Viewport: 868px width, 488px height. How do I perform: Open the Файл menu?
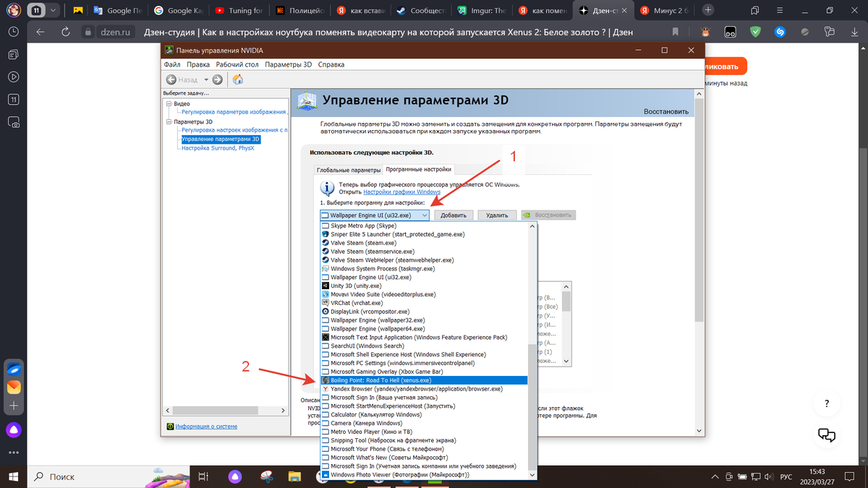click(172, 64)
